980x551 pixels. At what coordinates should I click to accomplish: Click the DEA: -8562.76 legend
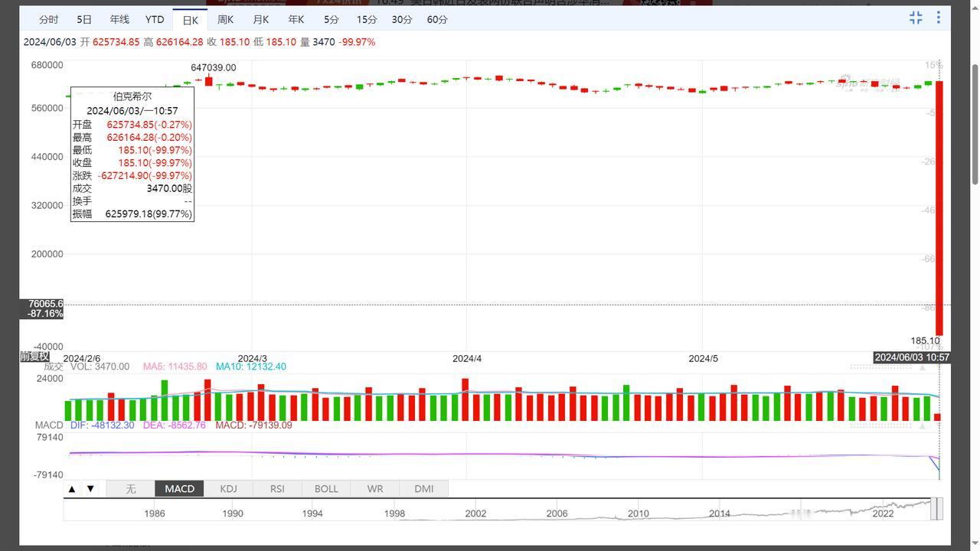coord(174,425)
